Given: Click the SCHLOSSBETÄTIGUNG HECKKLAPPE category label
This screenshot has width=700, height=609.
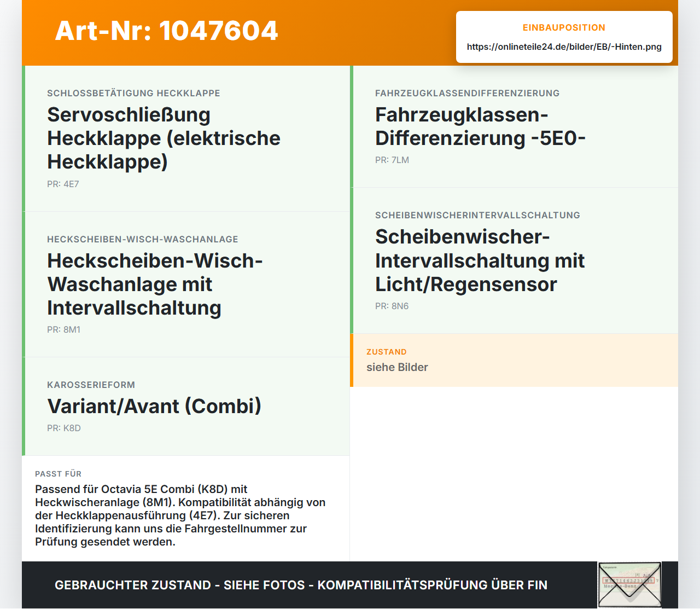Looking at the screenshot, I should tap(133, 93).
